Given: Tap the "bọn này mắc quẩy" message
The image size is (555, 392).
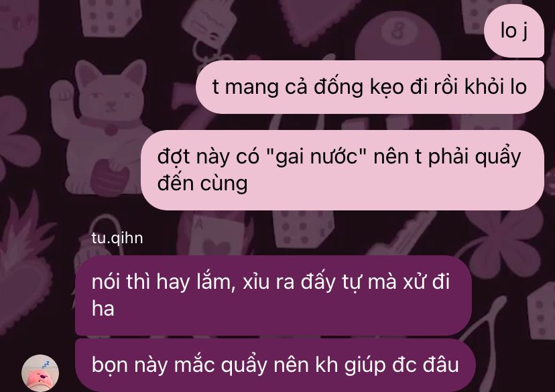Looking at the screenshot, I should (x=275, y=365).
